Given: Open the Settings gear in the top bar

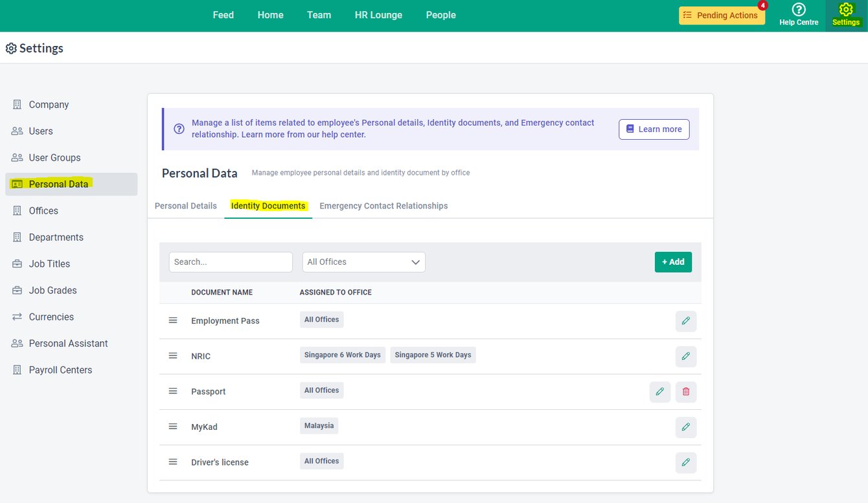Looking at the screenshot, I should pyautogui.click(x=845, y=10).
